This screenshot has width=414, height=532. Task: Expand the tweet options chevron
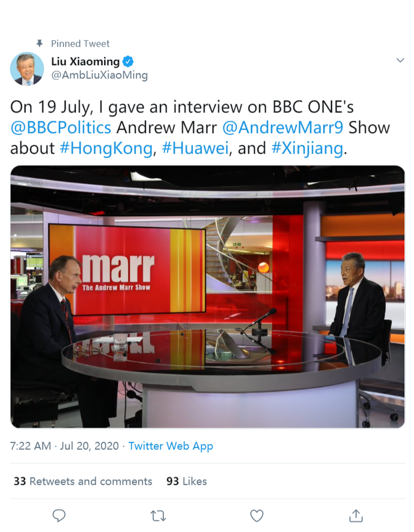pyautogui.click(x=400, y=60)
